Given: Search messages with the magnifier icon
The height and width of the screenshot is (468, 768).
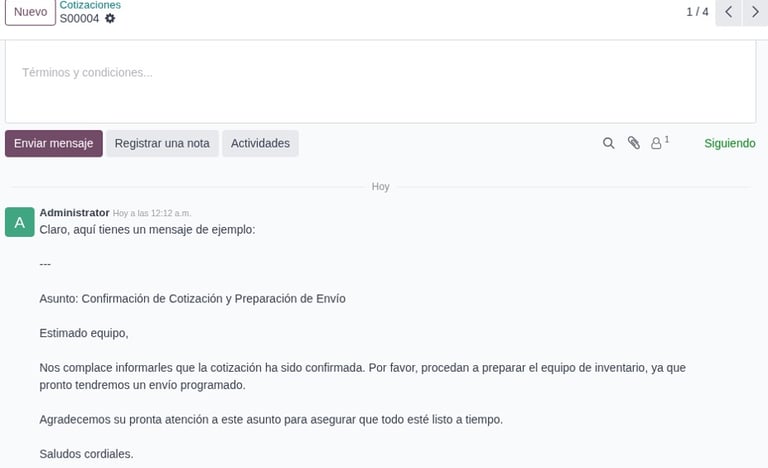Looking at the screenshot, I should [608, 143].
